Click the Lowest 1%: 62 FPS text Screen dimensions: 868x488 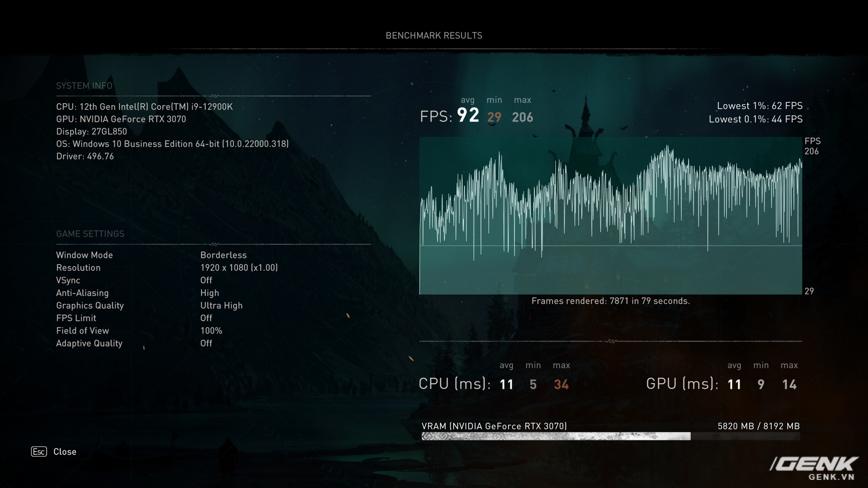click(760, 106)
